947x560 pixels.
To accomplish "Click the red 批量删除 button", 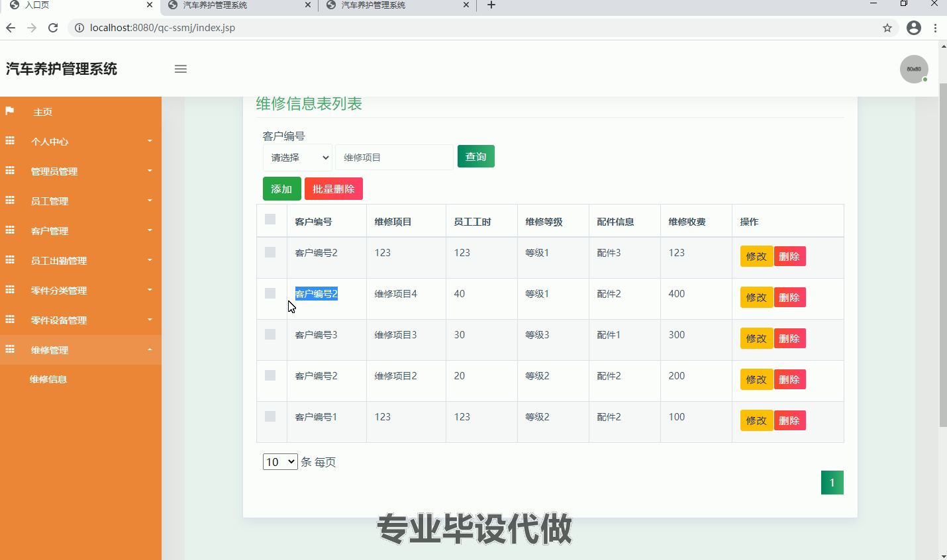I will 334,189.
